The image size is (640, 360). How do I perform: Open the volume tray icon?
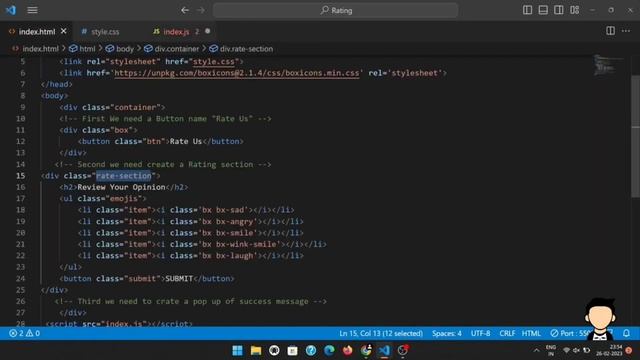click(576, 350)
